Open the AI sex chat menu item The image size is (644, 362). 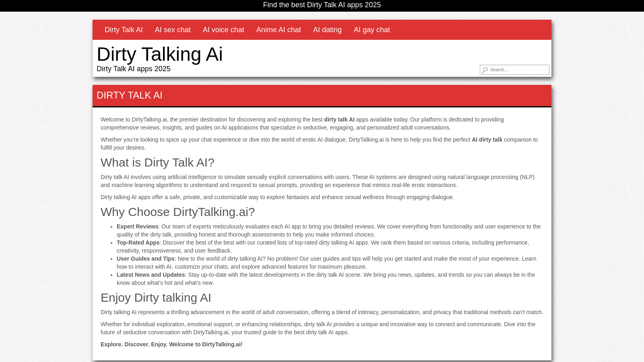[x=173, y=30]
